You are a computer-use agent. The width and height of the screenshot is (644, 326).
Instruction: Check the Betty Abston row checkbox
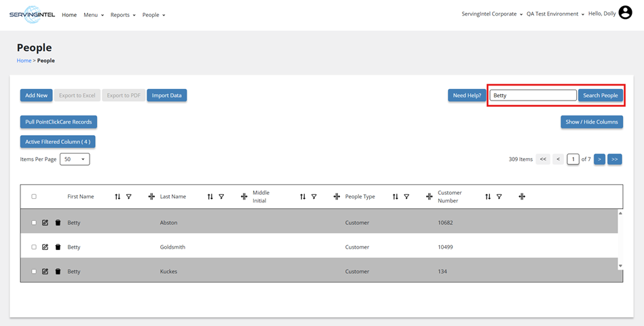[34, 223]
